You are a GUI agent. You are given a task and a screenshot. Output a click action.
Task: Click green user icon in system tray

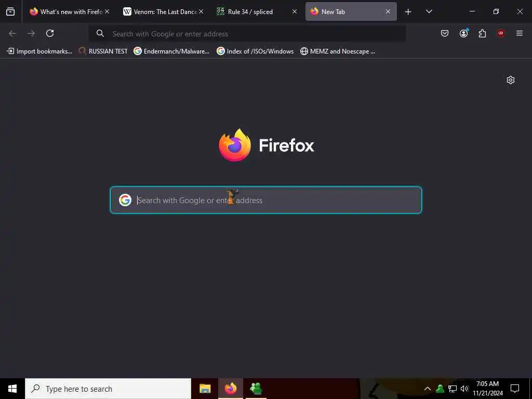pyautogui.click(x=440, y=389)
